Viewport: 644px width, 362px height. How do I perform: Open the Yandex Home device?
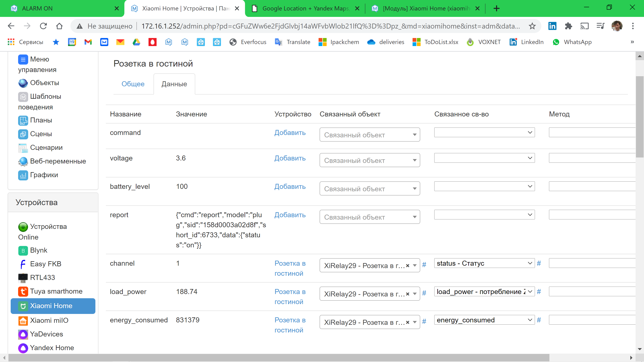point(52,348)
